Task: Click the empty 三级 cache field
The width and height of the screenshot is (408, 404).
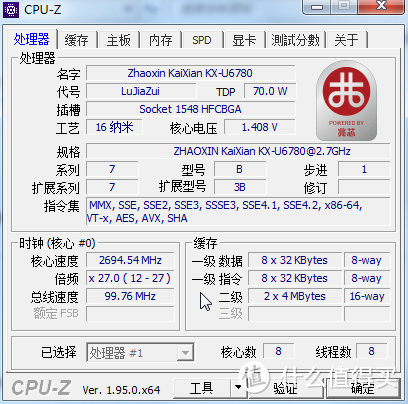Action: pos(295,314)
